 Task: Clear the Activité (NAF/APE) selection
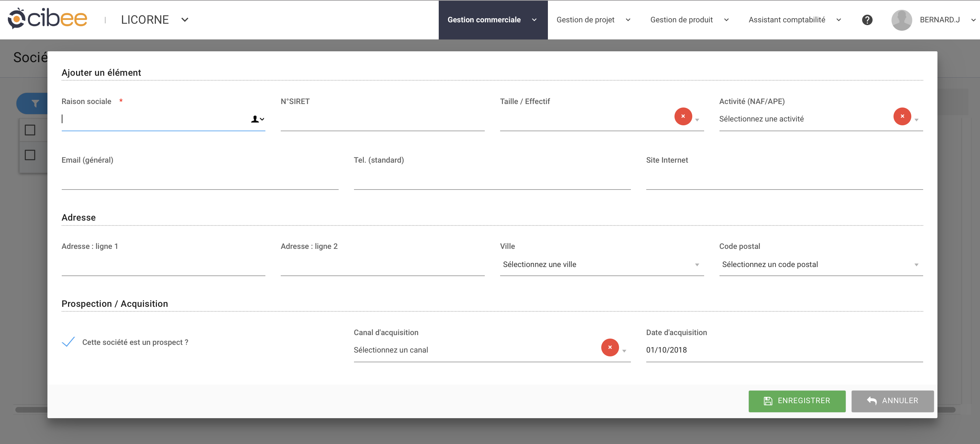(902, 117)
